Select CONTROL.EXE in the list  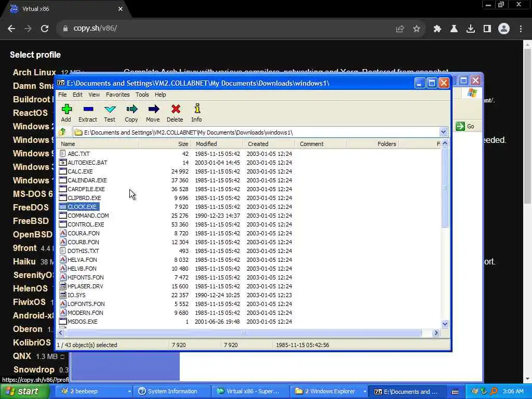(x=86, y=224)
